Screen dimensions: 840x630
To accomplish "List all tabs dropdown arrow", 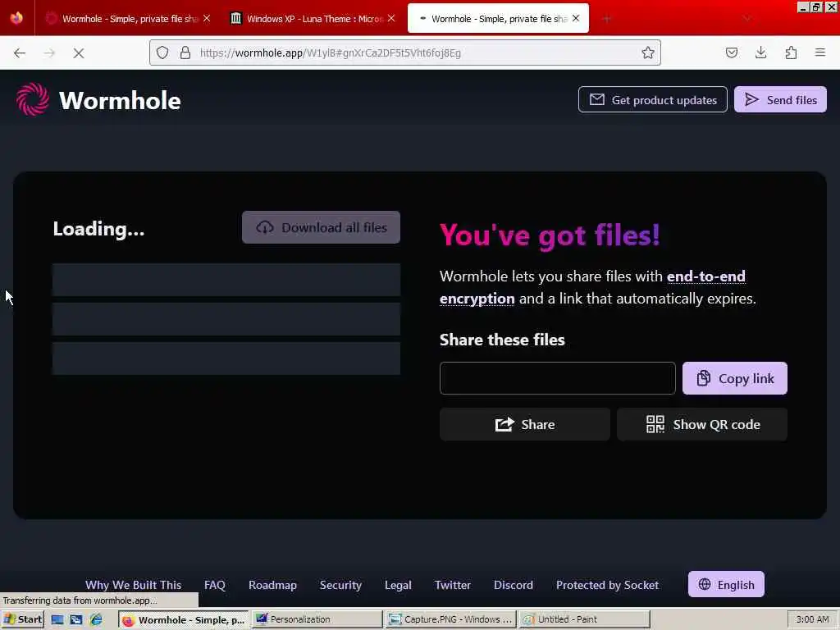I will pyautogui.click(x=746, y=19).
